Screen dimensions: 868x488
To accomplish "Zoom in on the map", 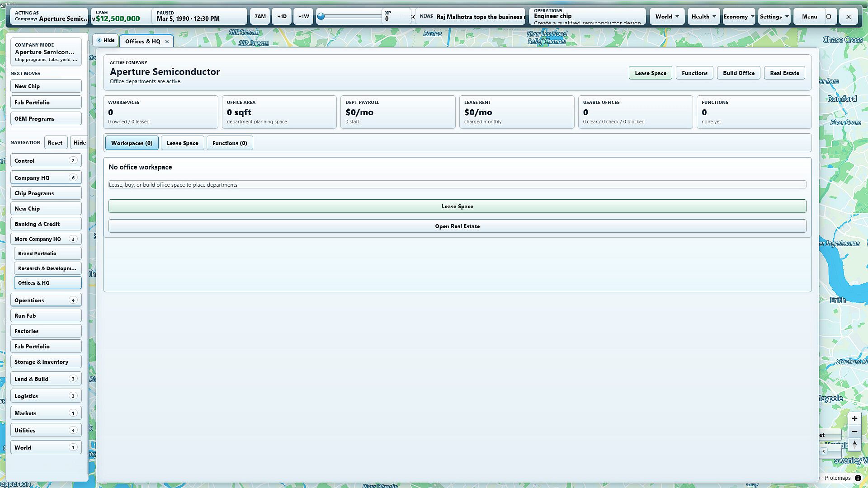I will [x=854, y=418].
